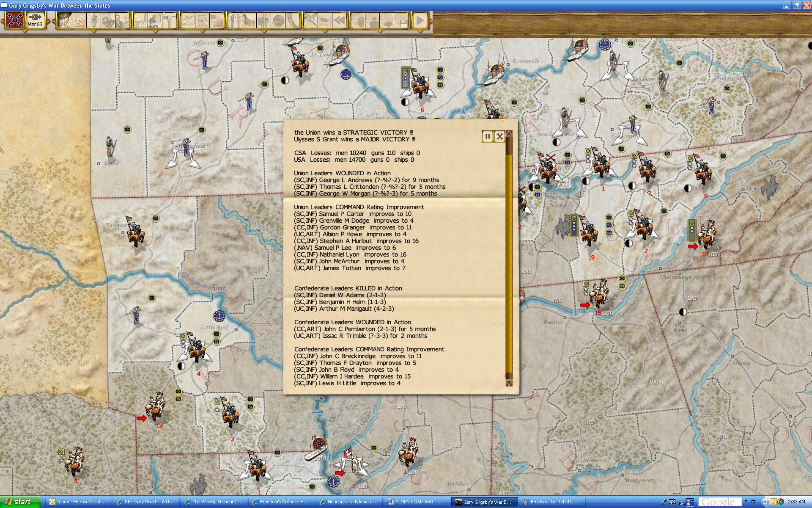
Task: Switch to Inbox - Microsoft Outlook taskbar item
Action: coord(79,502)
